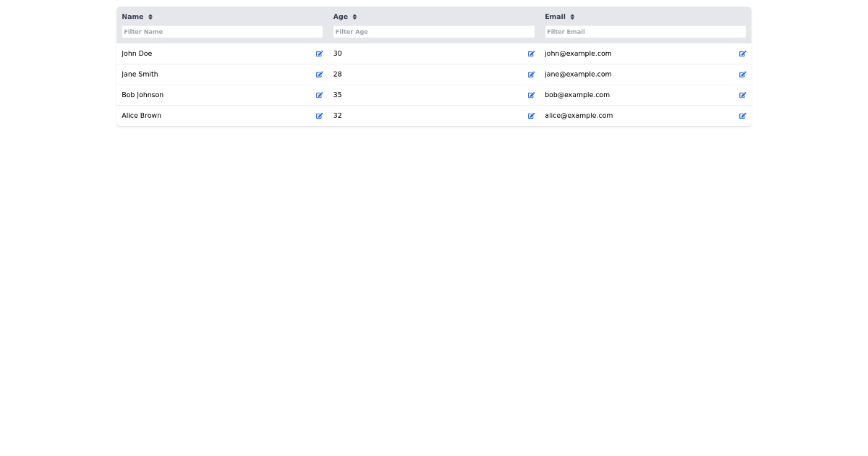
Task: Edit the age 35 cell
Action: (x=531, y=95)
